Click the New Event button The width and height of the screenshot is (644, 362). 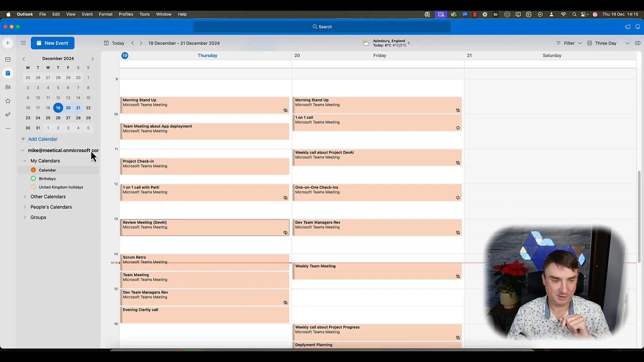click(53, 43)
